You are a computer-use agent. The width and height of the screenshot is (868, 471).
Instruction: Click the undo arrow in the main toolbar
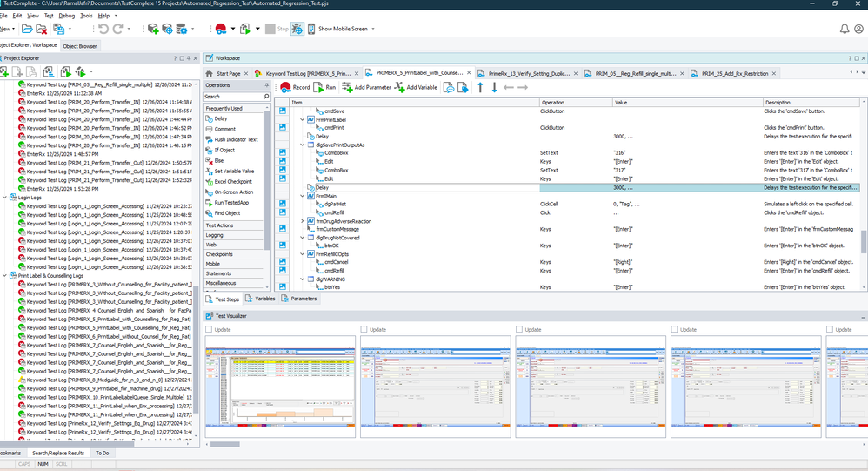click(x=103, y=29)
